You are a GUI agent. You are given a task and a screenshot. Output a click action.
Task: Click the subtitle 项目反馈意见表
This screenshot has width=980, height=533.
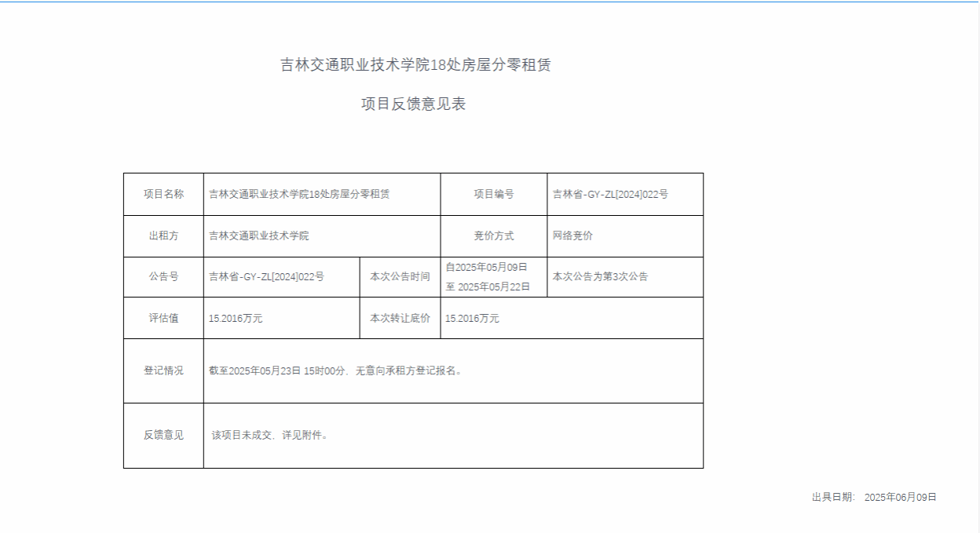click(414, 104)
